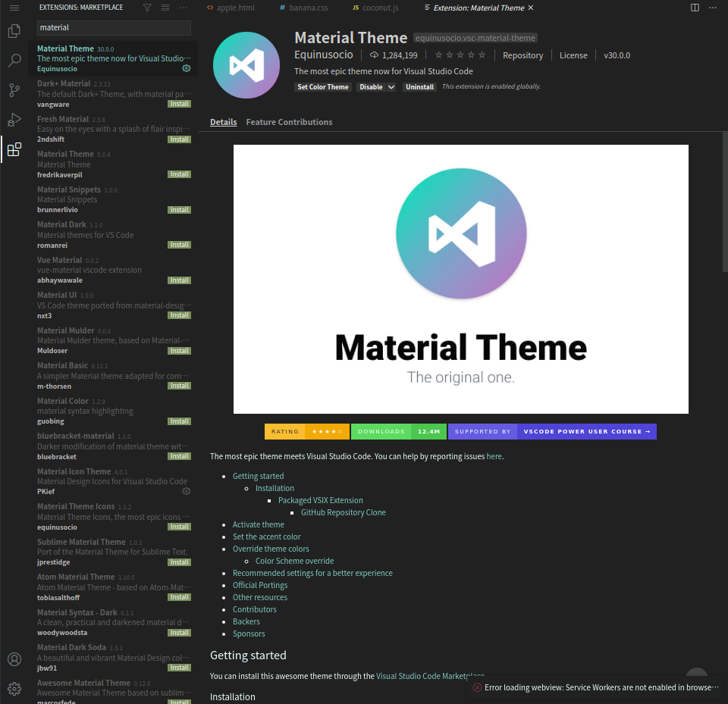Click the Disable button
The height and width of the screenshot is (704, 728).
click(371, 87)
